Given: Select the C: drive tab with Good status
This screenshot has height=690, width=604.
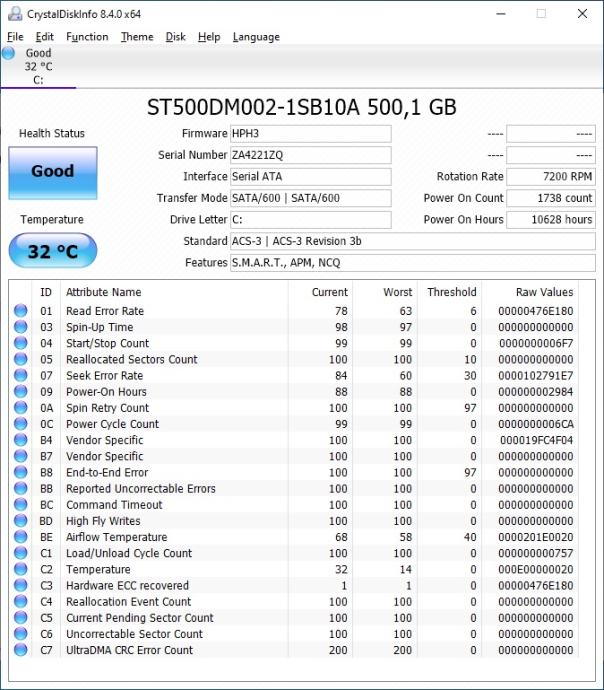Looking at the screenshot, I should [x=38, y=66].
